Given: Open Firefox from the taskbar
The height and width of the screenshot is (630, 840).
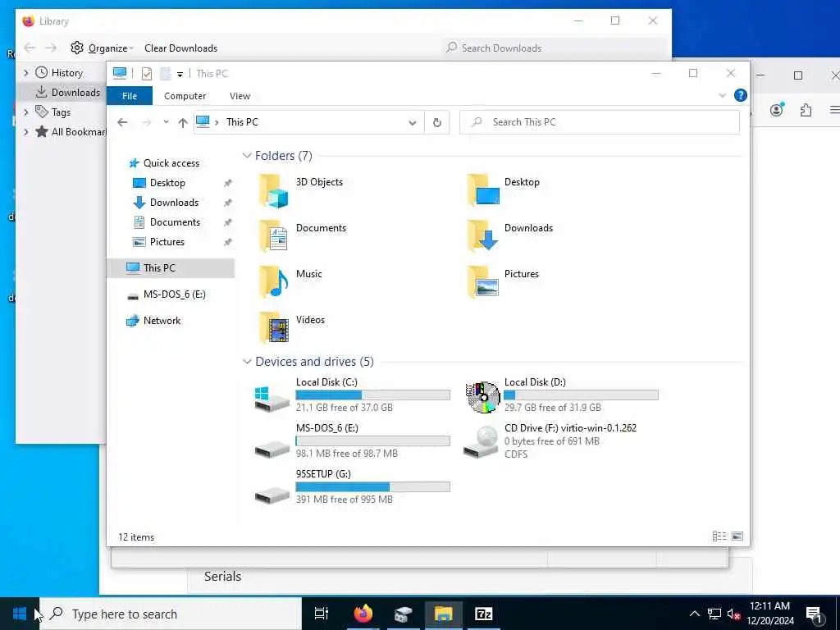Looking at the screenshot, I should pos(363,614).
